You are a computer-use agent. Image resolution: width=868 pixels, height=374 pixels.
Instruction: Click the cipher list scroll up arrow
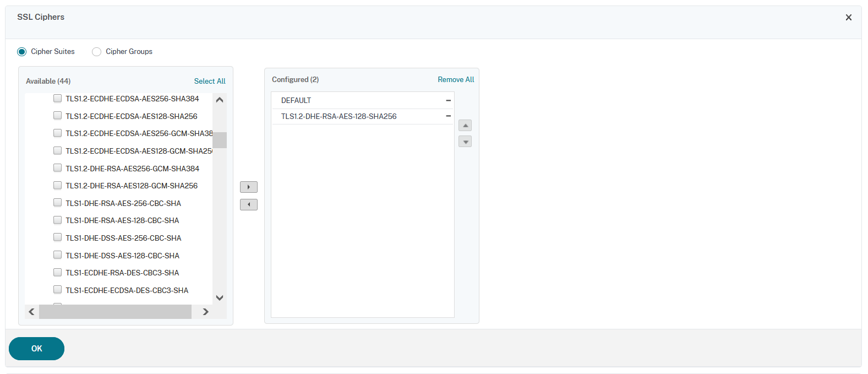[220, 100]
